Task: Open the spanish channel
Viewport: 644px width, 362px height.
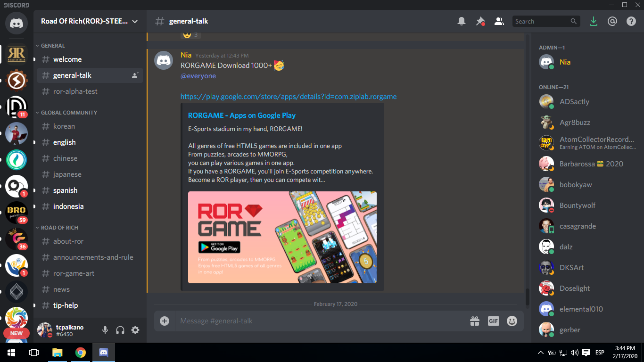Action: click(x=90, y=190)
